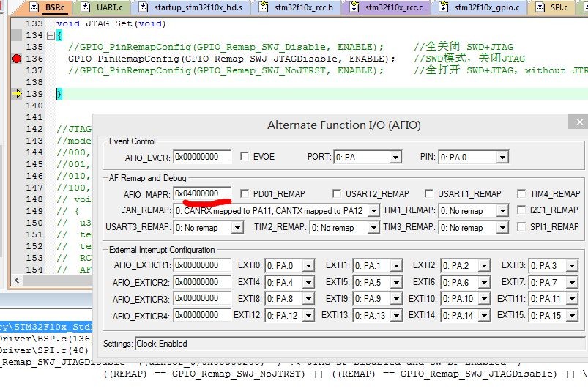Click the Driver\BSP.c(136) output line
This screenshot has width=588, height=392.
pyautogui.click(x=47, y=339)
